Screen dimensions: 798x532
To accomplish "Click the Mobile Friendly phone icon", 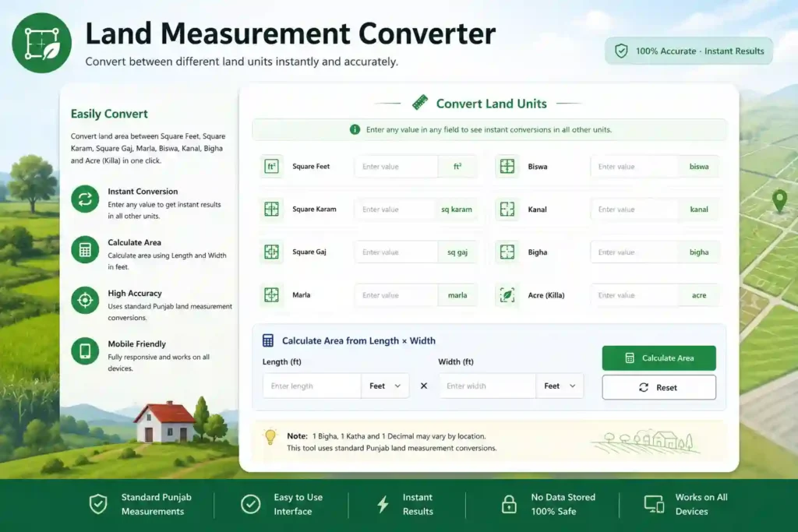I will 85,351.
